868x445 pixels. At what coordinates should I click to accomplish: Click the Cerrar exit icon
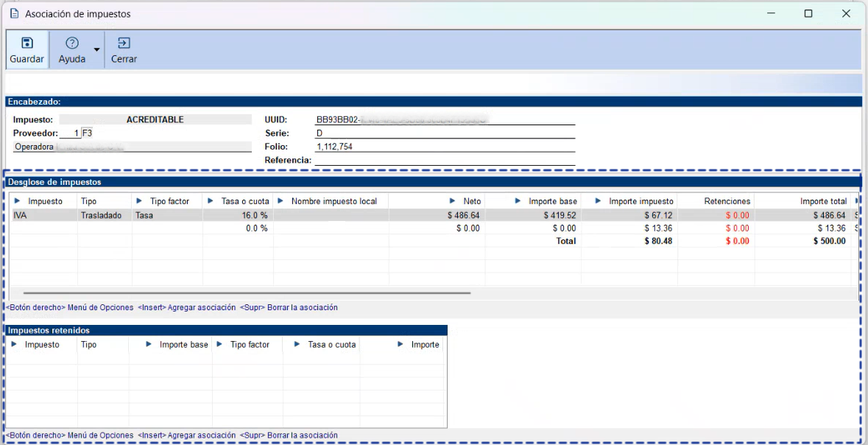pyautogui.click(x=124, y=43)
